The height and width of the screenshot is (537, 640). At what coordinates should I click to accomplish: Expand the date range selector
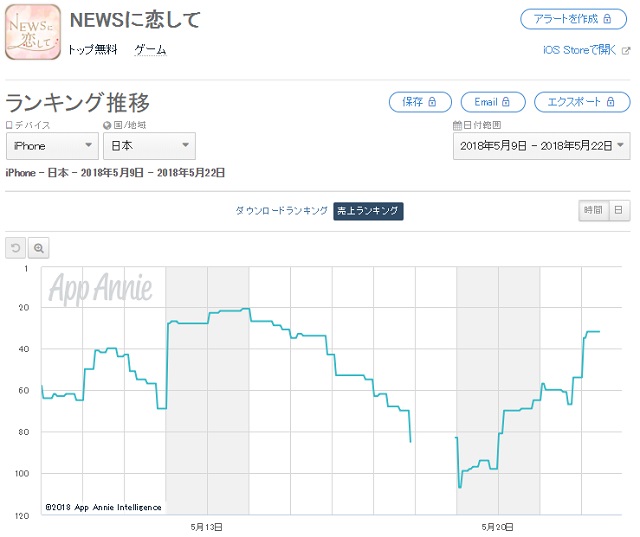point(541,146)
